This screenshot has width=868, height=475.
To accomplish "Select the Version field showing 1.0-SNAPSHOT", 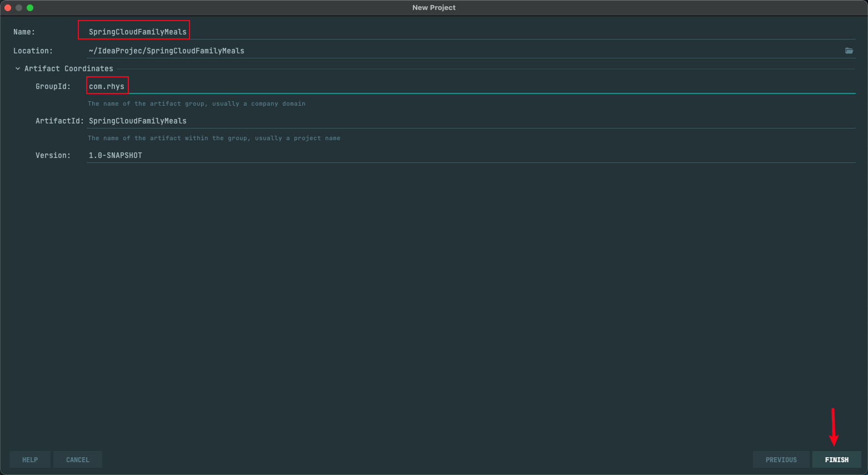I will coord(471,155).
